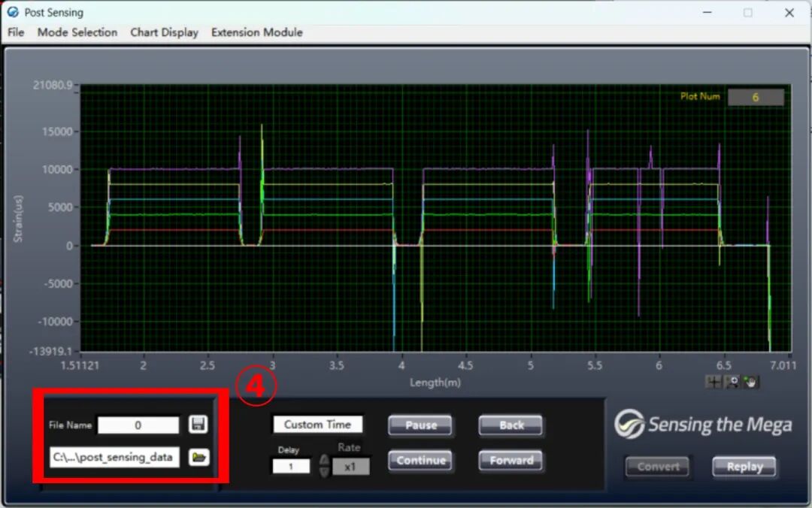
Task: Open the Mode Selection menu
Action: (77, 32)
